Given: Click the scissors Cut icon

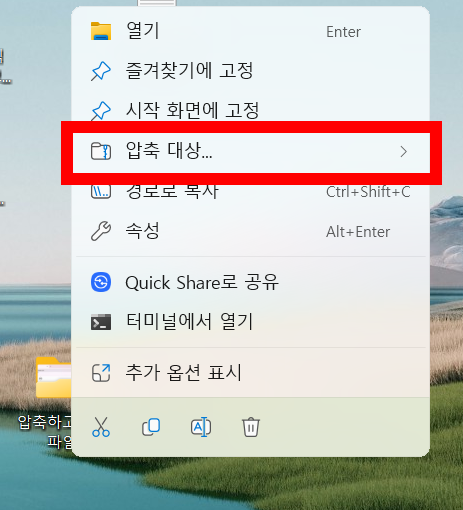Looking at the screenshot, I should point(101,427).
